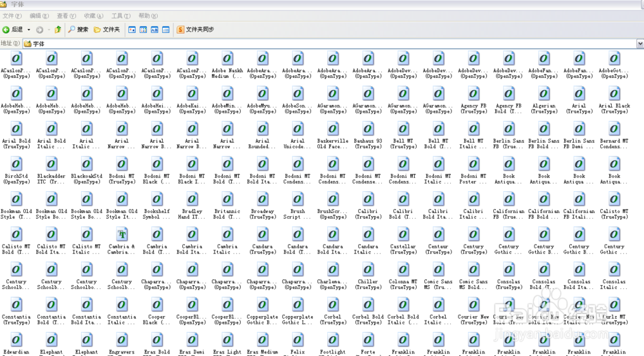The width and height of the screenshot is (644, 356).
Task: Select the Bookshelf Symbol font icon
Action: (x=157, y=200)
